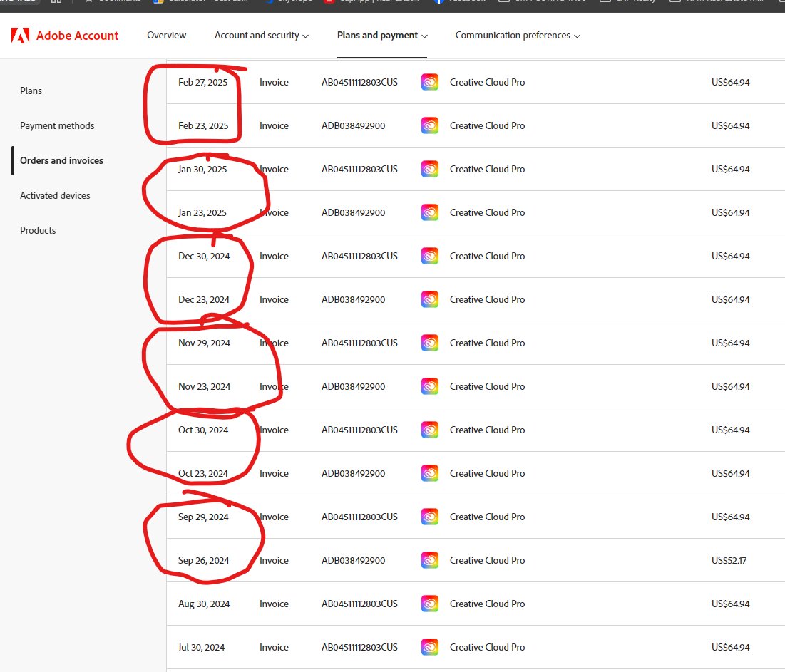Click the Adobe logo icon
This screenshot has width=785, height=672.
20,36
